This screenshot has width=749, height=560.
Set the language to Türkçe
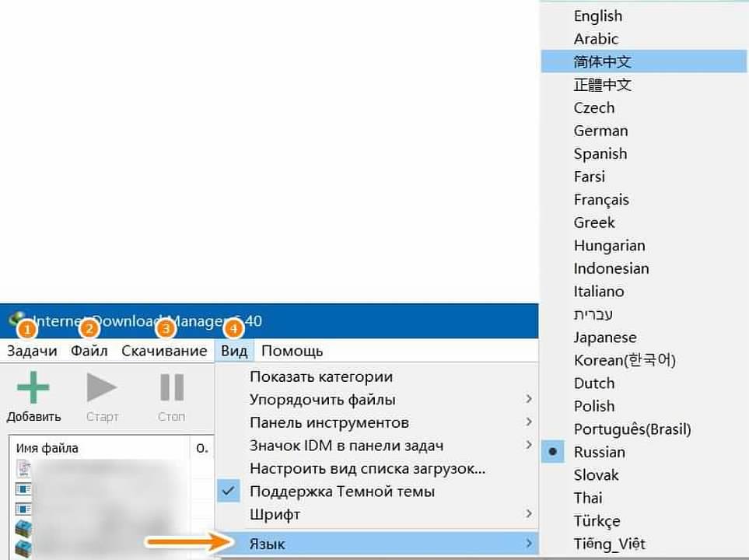point(644,520)
